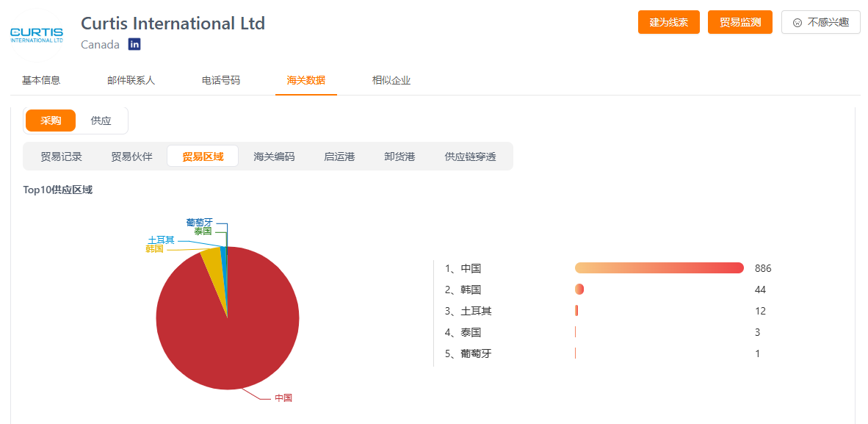Image resolution: width=868 pixels, height=424 pixels.
Task: Click the Top10供应区域 heading
Action: pos(57,190)
